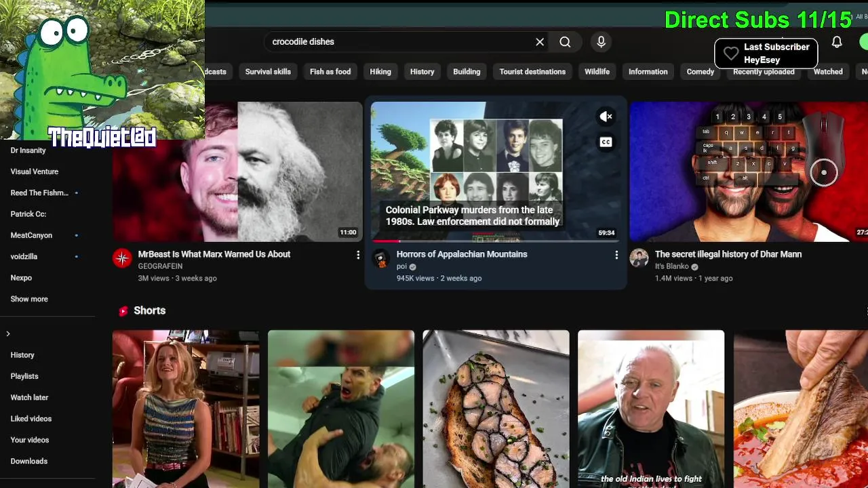Open poi channel avatar

(381, 258)
